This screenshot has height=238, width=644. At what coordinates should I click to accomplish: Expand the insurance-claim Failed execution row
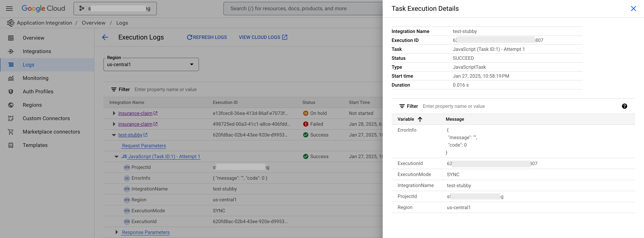pyautogui.click(x=113, y=124)
